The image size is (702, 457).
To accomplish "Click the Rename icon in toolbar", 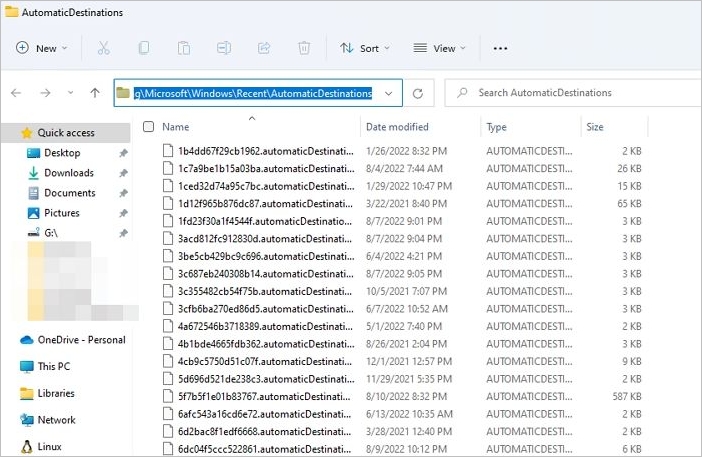I will (224, 48).
